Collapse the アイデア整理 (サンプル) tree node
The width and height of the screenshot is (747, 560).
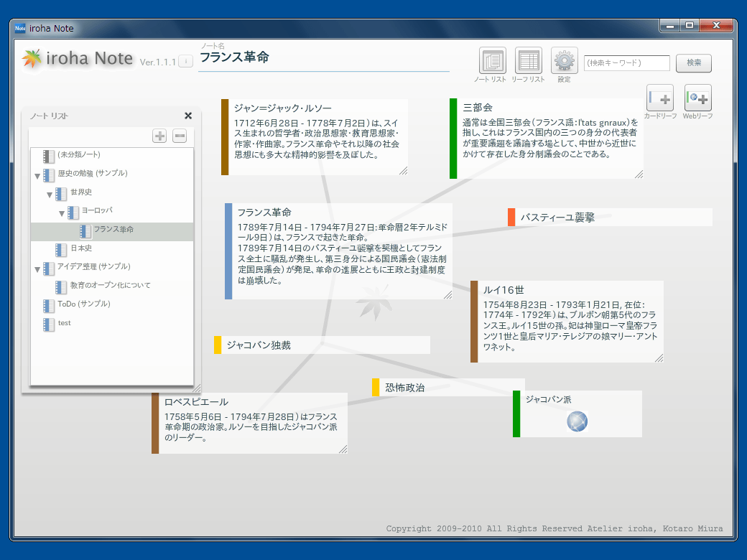click(37, 269)
